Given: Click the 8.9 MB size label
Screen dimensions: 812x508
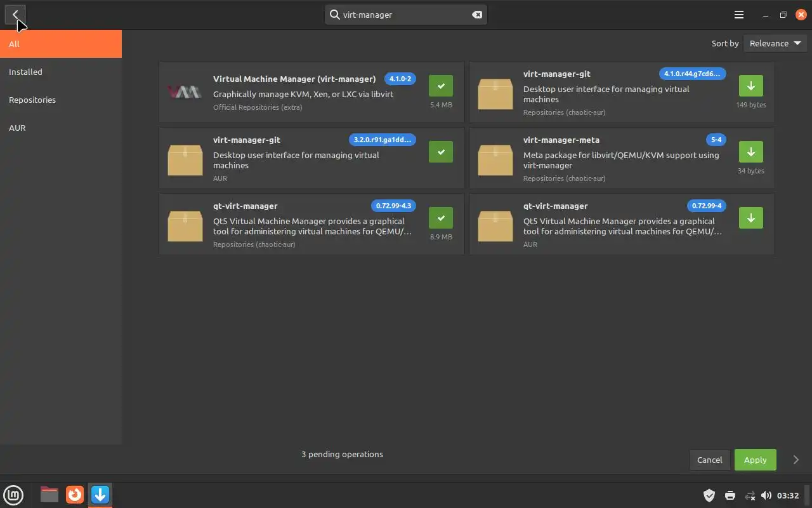Looking at the screenshot, I should pos(441,237).
